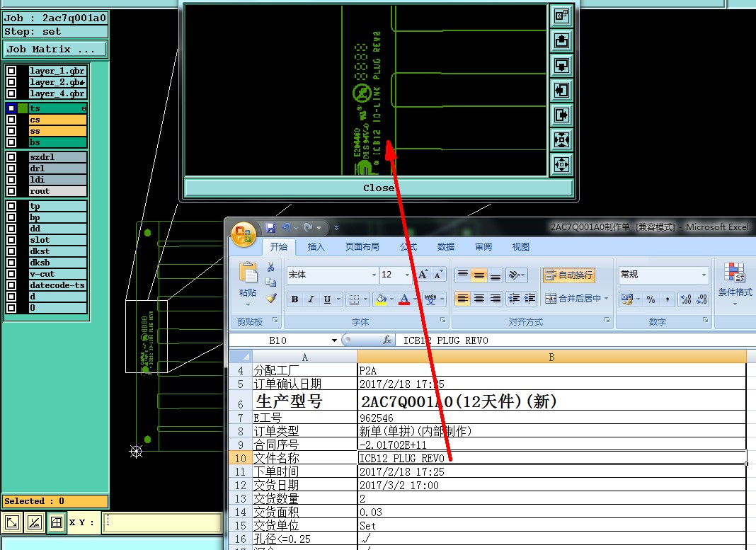Click the pan-down icon in the zoom popup

pos(561,65)
